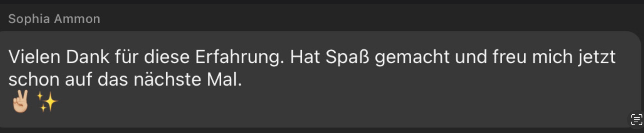Viewport: 644px width, 133px height.
Task: Open Sophia Ammon's sender name
Action: [54, 19]
